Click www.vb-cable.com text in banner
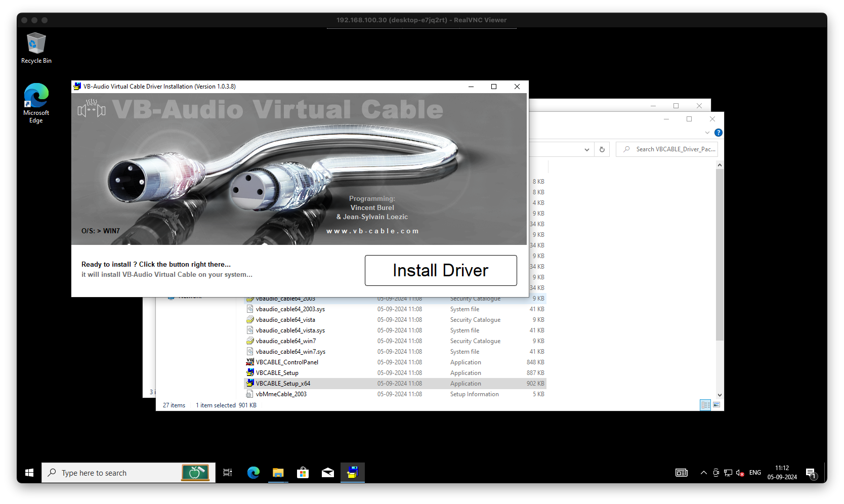This screenshot has height=504, width=844. click(372, 231)
